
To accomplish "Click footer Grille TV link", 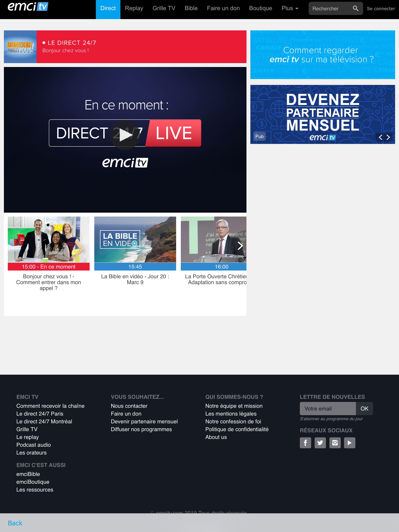I will [x=27, y=429].
